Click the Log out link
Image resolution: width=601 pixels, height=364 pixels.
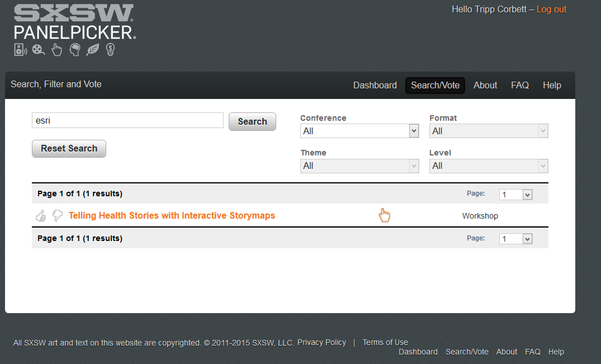[x=551, y=10]
